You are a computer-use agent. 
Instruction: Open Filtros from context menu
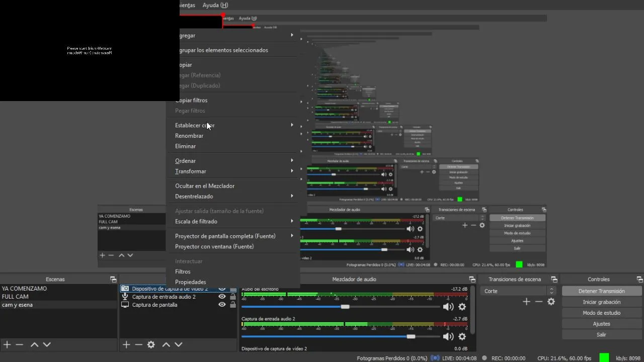tap(233, 272)
